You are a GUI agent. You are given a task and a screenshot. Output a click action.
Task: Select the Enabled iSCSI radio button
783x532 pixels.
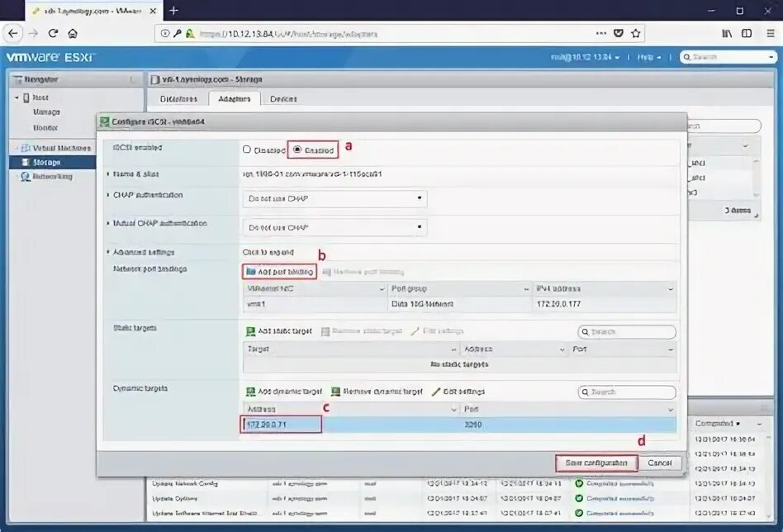(x=297, y=150)
